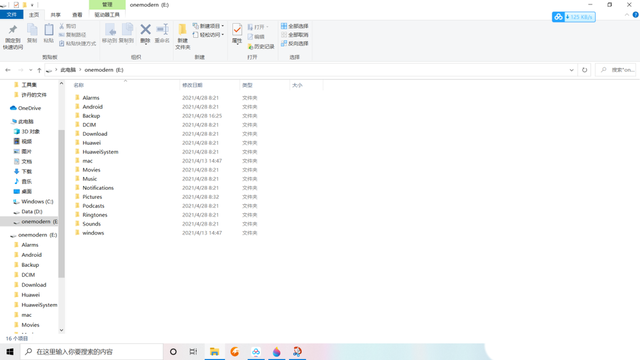The image size is (640, 360).
Task: Click Select All in the ribbon
Action: (x=294, y=26)
